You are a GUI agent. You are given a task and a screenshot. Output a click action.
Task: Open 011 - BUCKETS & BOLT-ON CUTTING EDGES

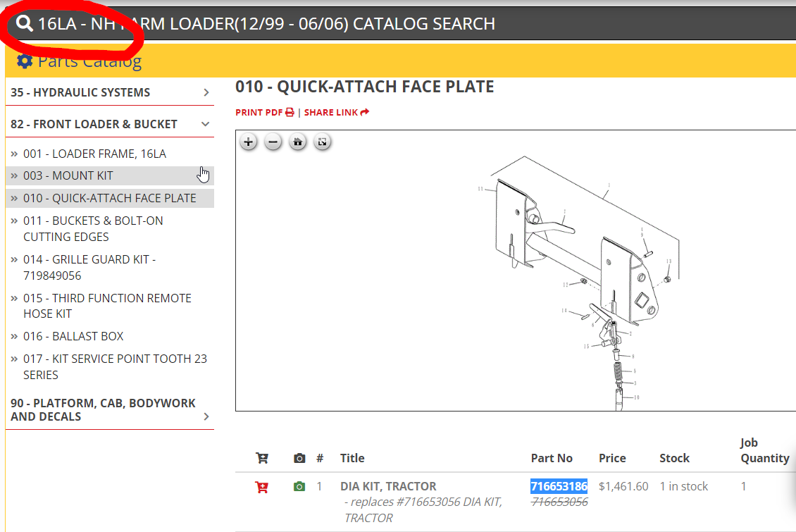click(93, 229)
